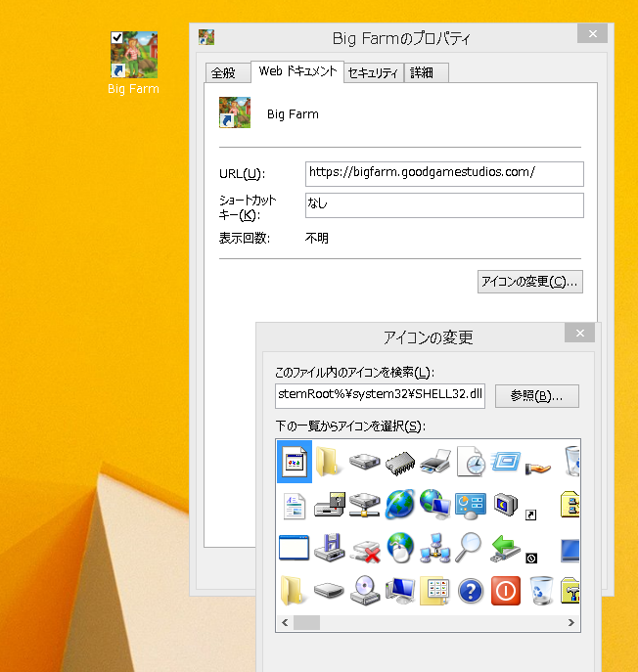Pick the screensaver moon monitor icon

506,505
